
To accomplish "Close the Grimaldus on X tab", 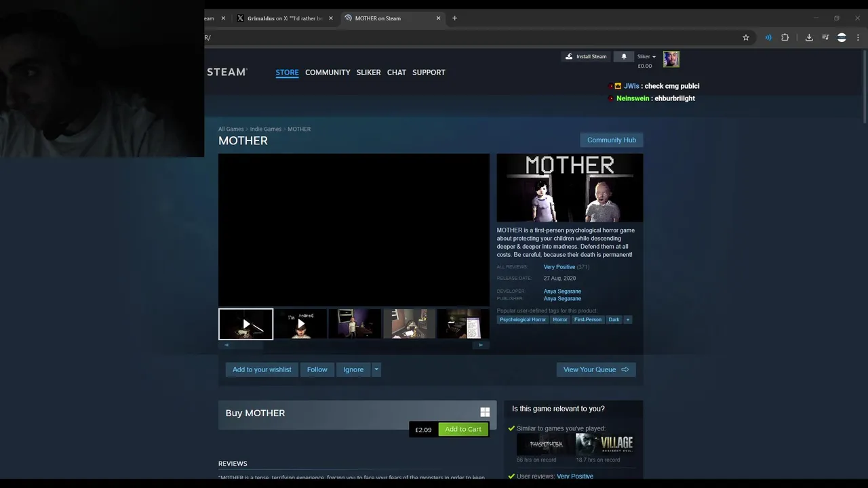I will [x=331, y=18].
